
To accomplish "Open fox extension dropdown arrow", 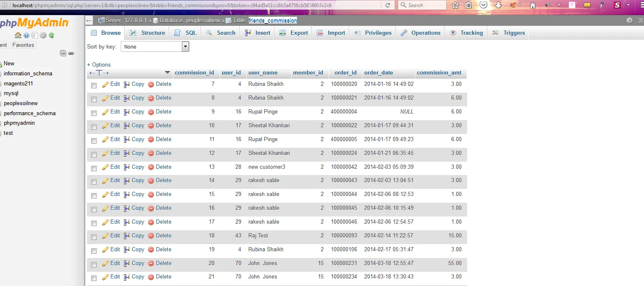I will coord(520,5).
